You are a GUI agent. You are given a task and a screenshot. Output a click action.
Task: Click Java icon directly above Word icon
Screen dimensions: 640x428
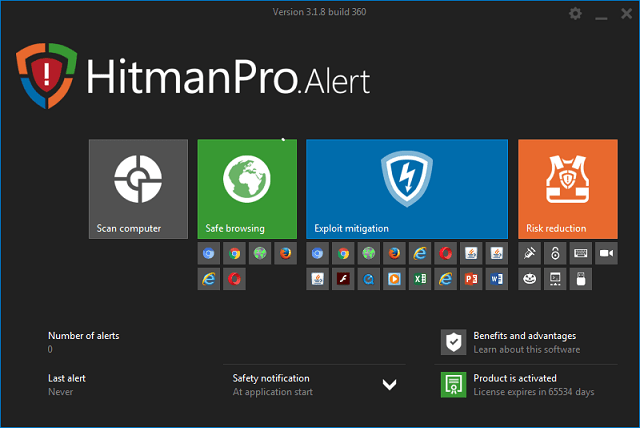(x=497, y=253)
